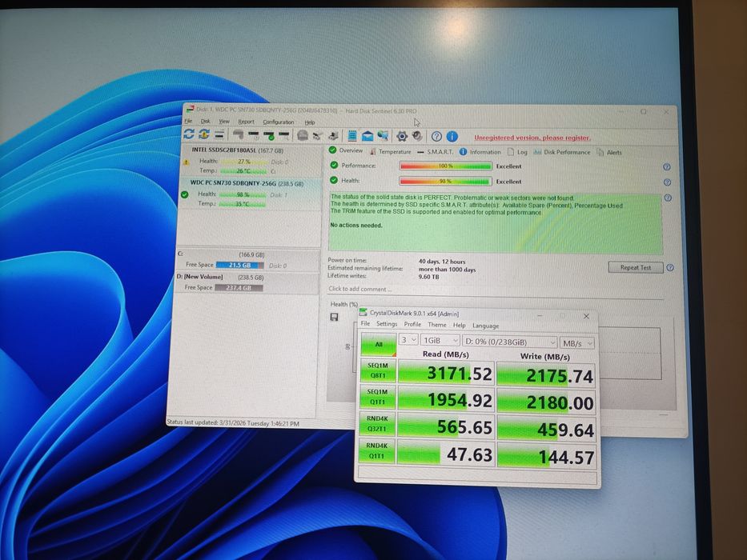Select the INTEL SSDSC2BF180A5L disk entry
The width and height of the screenshot is (747, 560).
coord(250,161)
